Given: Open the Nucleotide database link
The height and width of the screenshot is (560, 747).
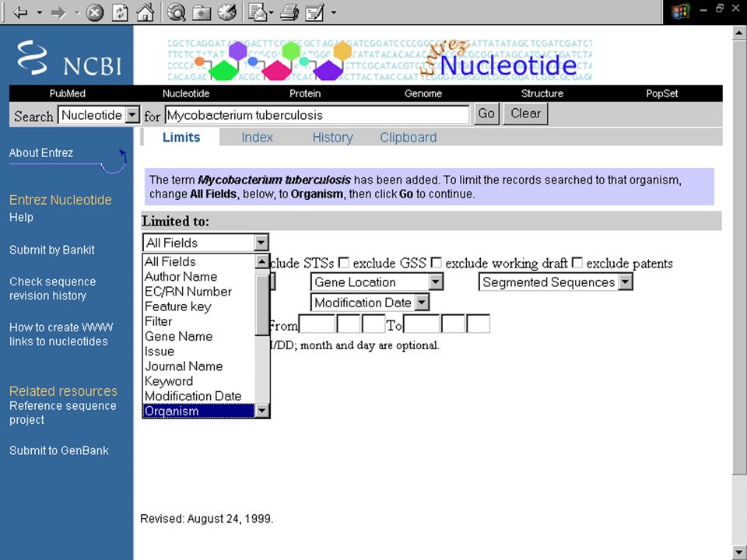Looking at the screenshot, I should [x=186, y=93].
